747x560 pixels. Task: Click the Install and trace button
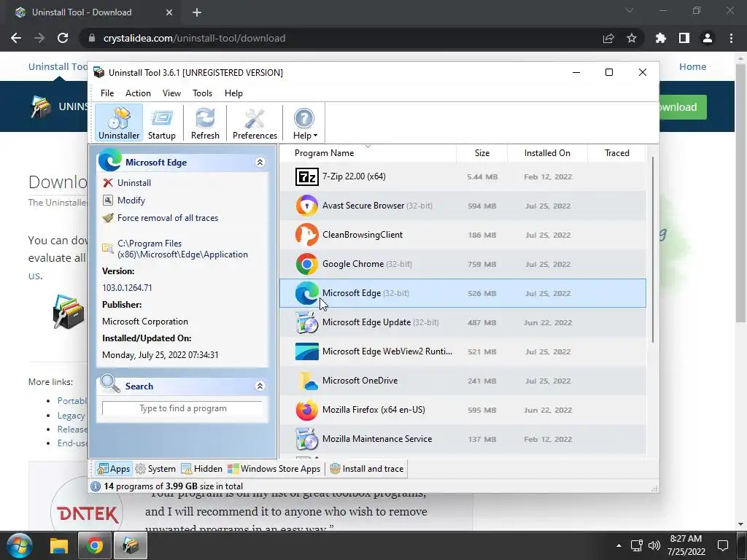coord(367,469)
